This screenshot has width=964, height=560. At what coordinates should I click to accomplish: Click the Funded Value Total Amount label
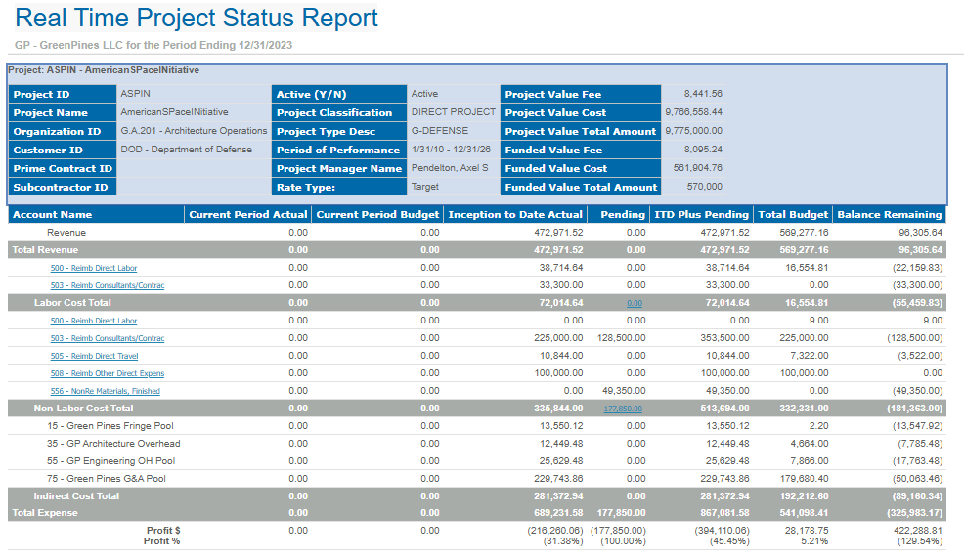pyautogui.click(x=581, y=188)
